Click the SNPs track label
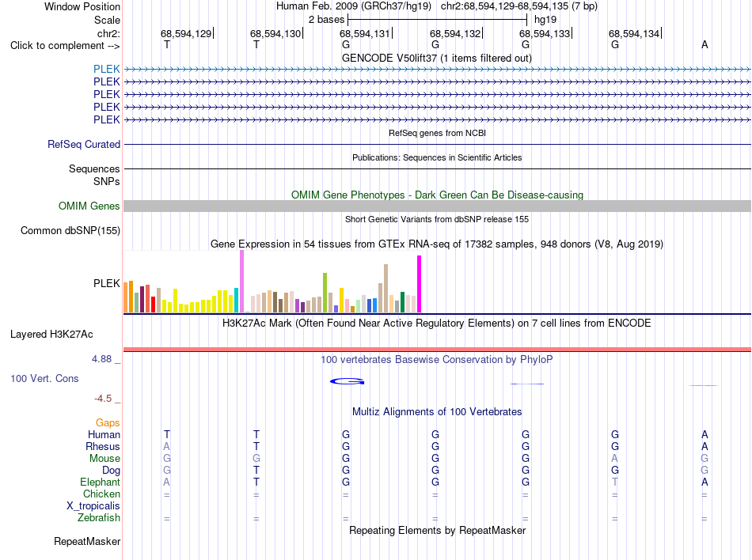This screenshot has height=560, width=752. tap(107, 182)
